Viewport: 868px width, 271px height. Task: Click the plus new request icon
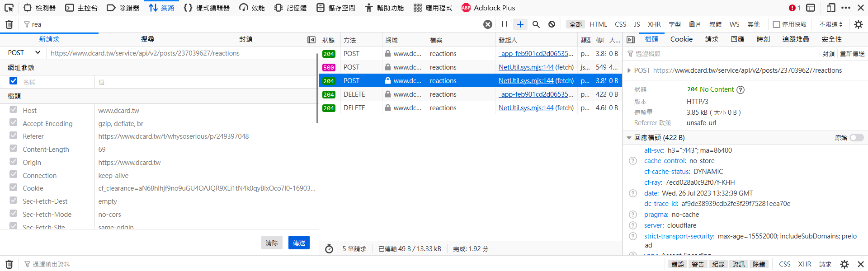(520, 24)
